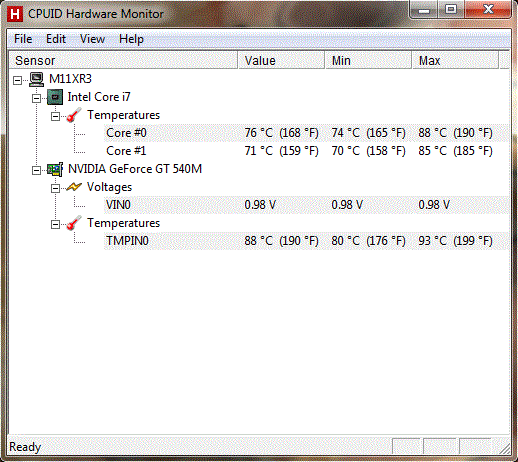Collapse the Intel Core i7 node
Viewport: 518px width, 462px height.
click(36, 98)
